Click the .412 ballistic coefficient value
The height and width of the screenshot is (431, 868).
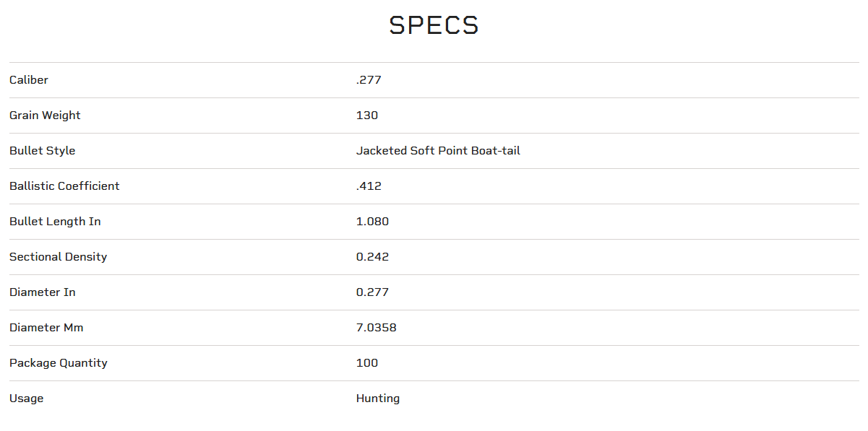(369, 186)
